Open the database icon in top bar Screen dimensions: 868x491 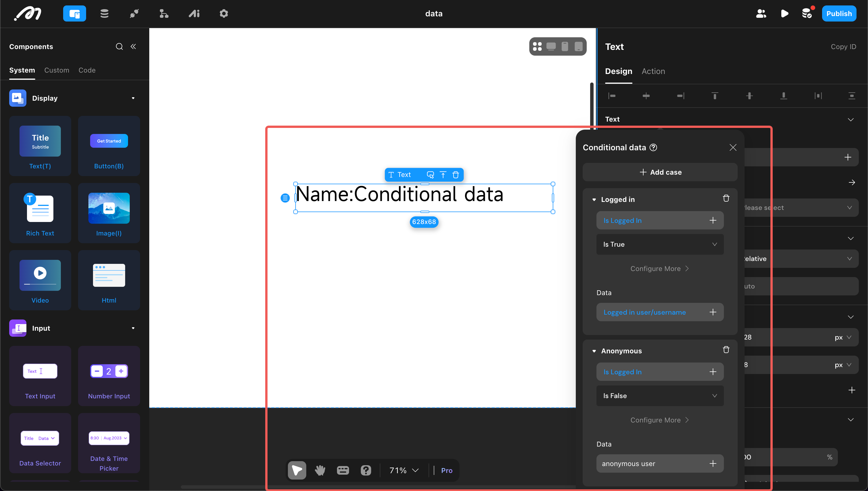click(104, 13)
